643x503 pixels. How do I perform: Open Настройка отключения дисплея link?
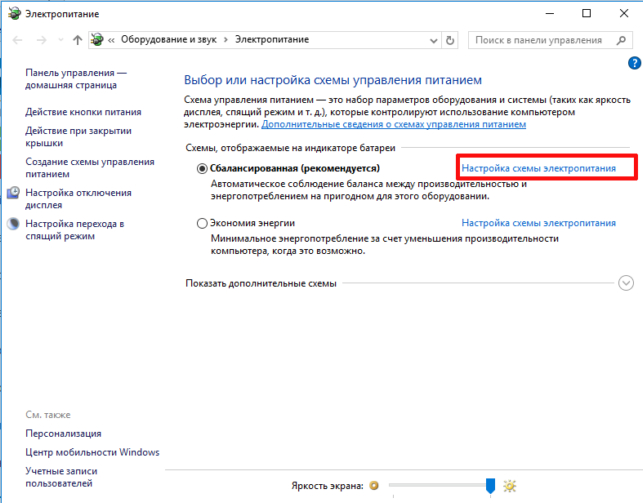(x=78, y=198)
